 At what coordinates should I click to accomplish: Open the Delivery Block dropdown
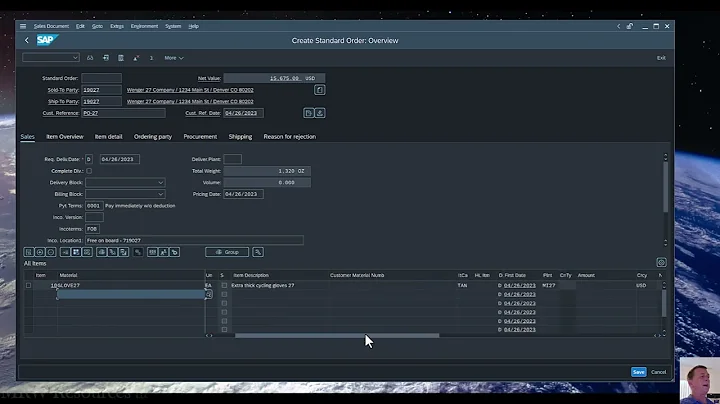(160, 183)
